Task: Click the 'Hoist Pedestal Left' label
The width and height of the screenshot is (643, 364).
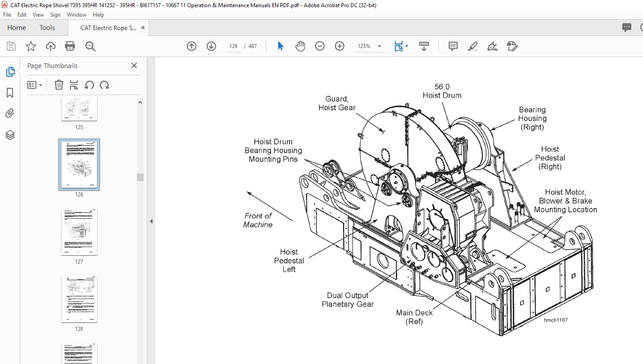Action: tap(289, 261)
